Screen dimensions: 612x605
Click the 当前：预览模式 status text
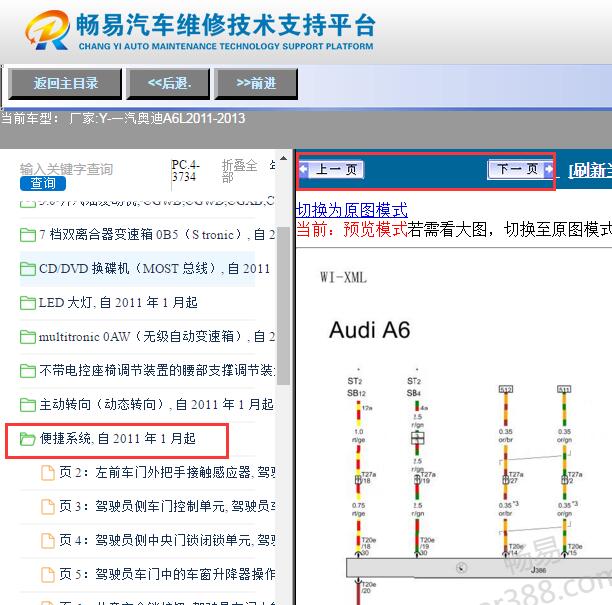click(352, 230)
